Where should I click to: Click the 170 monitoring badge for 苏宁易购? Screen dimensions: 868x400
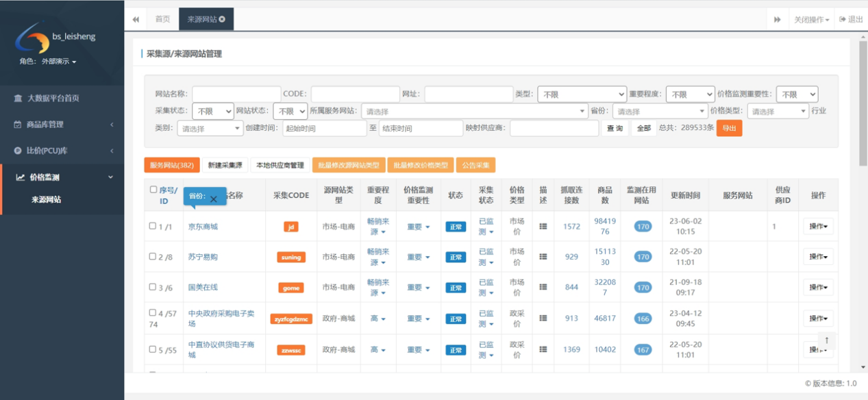point(643,257)
